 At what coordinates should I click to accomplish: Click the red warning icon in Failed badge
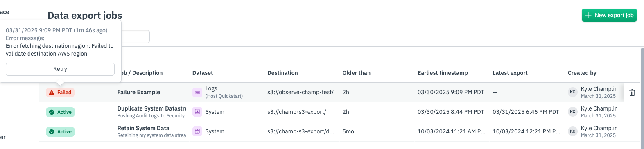point(52,93)
